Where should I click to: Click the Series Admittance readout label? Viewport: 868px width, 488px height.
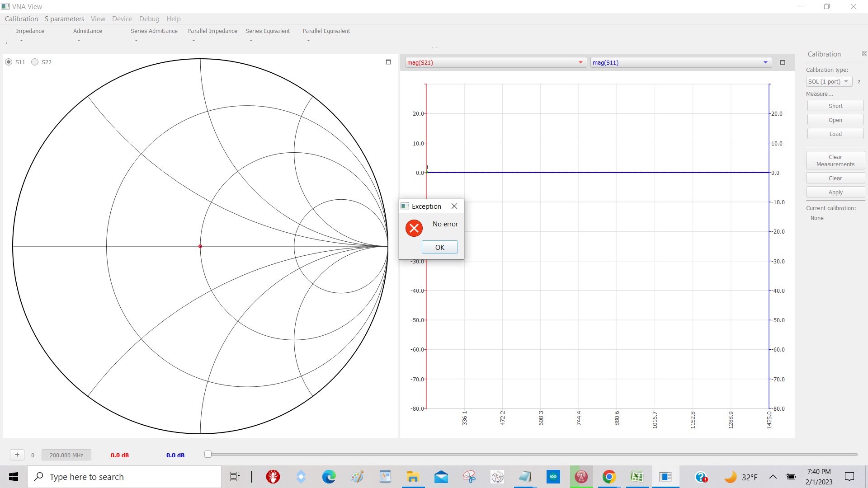[154, 31]
